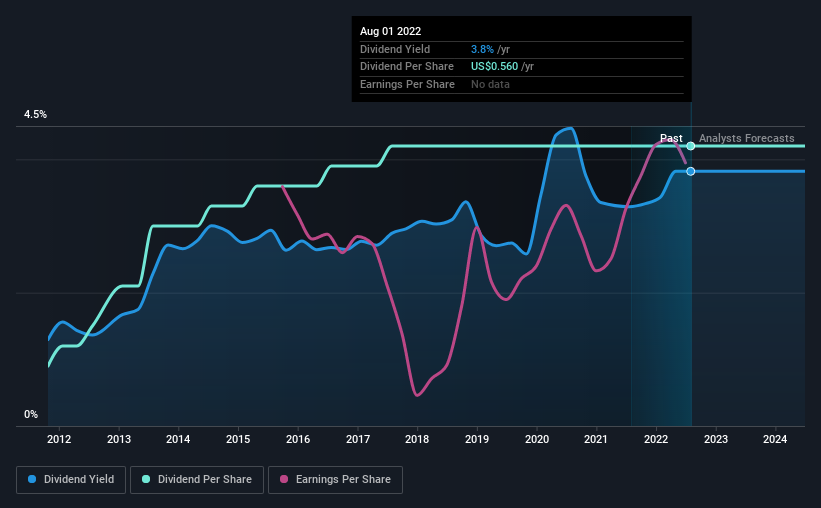Click the 3.8% dividend yield value in the tooltip
The height and width of the screenshot is (508, 821).
[x=482, y=49]
